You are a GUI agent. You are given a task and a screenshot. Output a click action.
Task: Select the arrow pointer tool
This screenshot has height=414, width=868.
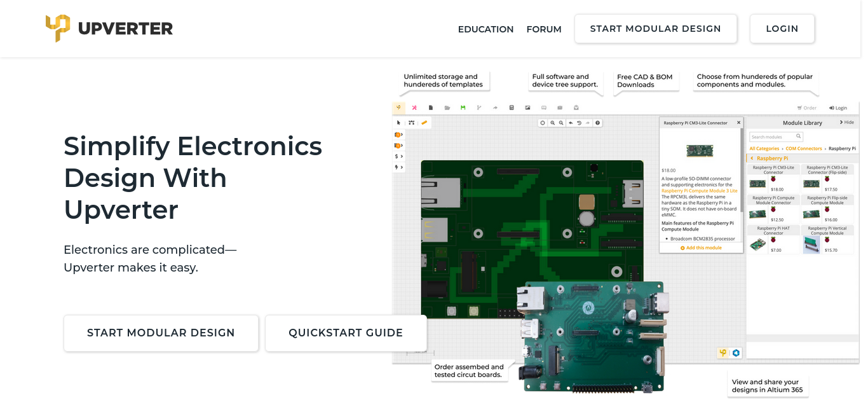pyautogui.click(x=399, y=122)
